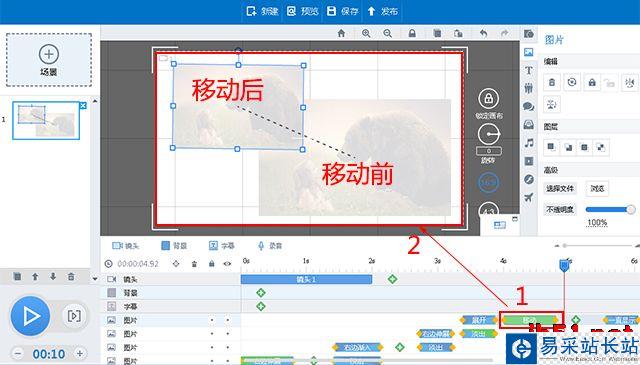Switch to the 录音 timeline tab
640x365 pixels.
(270, 245)
